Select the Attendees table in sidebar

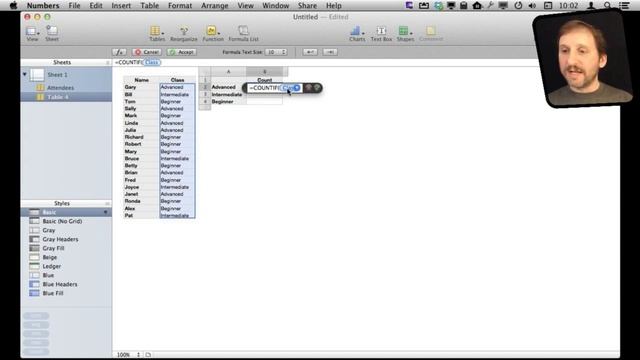(x=60, y=88)
